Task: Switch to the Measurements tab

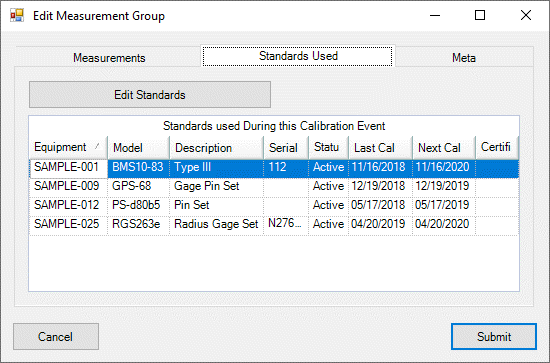Action: (x=109, y=58)
